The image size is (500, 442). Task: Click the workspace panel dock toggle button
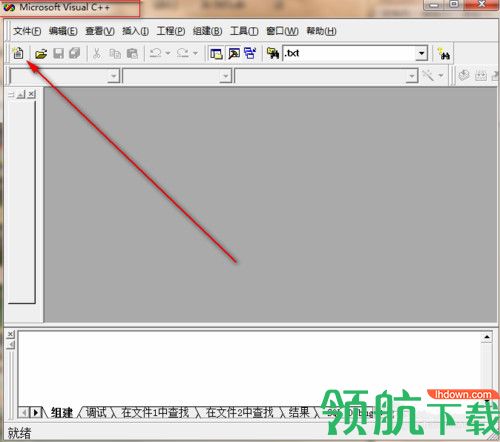click(x=21, y=95)
